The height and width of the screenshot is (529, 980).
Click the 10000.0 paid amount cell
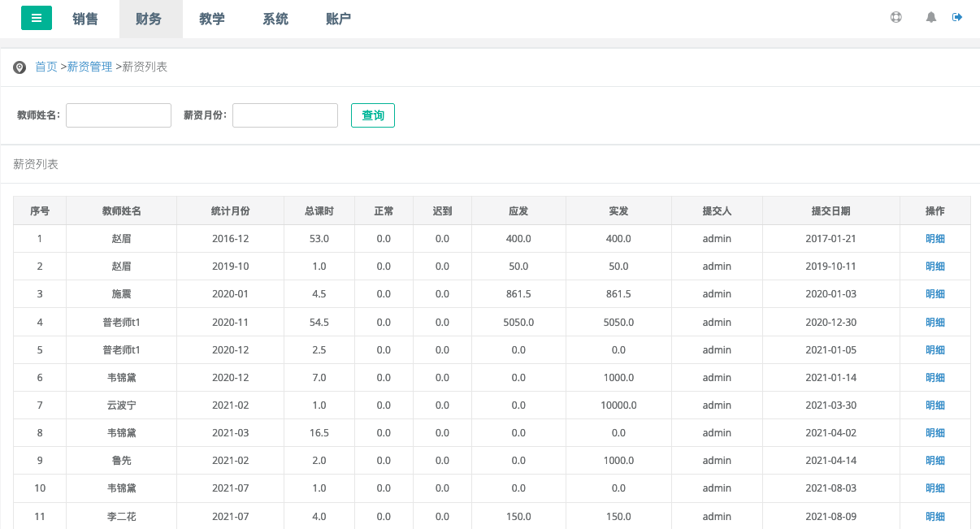(618, 405)
